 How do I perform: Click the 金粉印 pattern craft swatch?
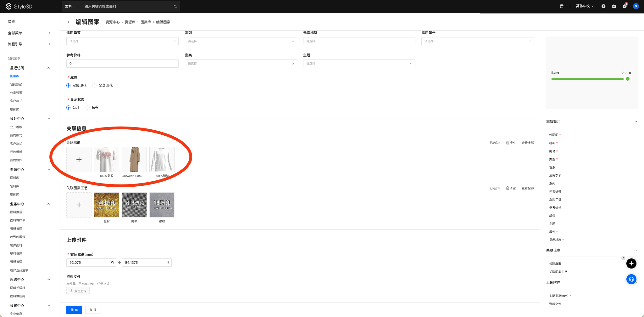tap(107, 205)
